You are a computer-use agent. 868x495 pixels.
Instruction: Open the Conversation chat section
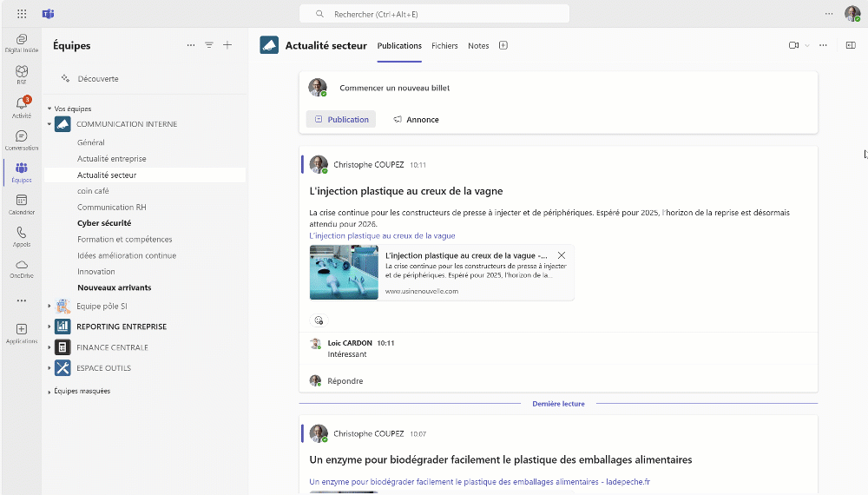point(22,140)
